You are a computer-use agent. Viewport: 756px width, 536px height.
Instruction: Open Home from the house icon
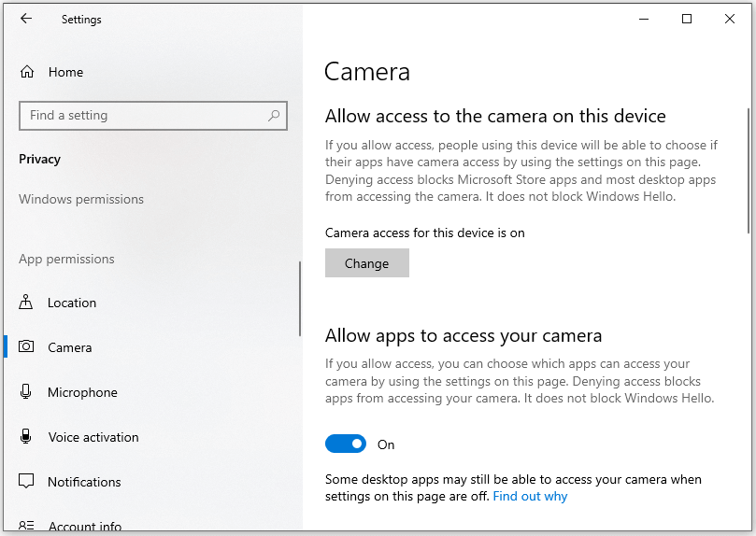tap(27, 72)
